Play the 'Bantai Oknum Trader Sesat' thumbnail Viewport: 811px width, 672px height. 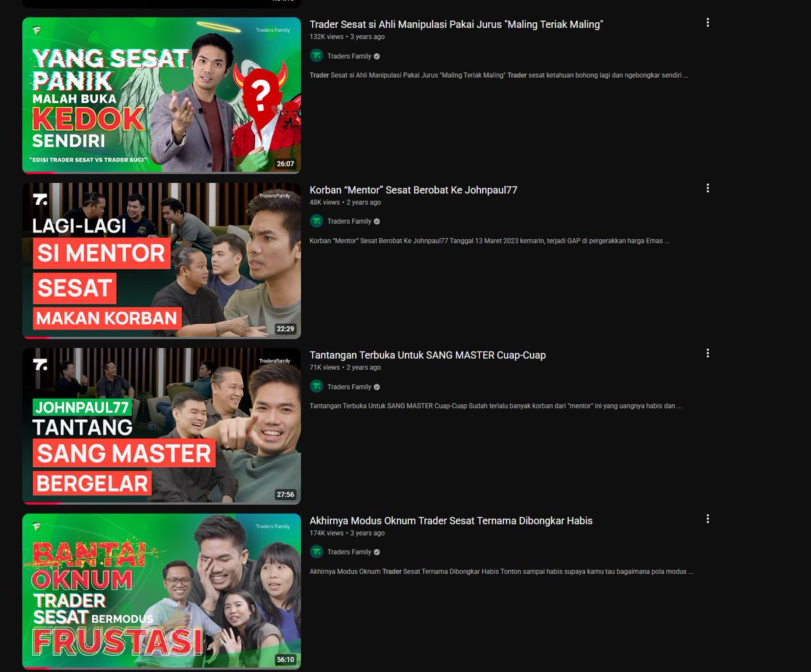point(162,592)
